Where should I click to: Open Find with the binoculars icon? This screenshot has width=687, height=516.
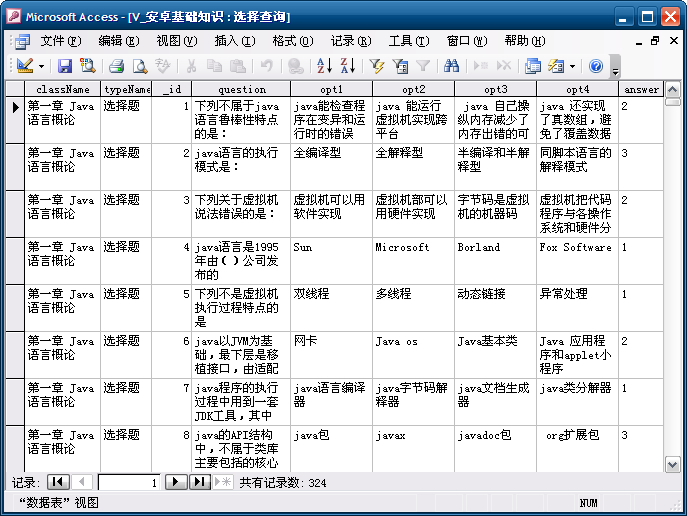[451, 66]
